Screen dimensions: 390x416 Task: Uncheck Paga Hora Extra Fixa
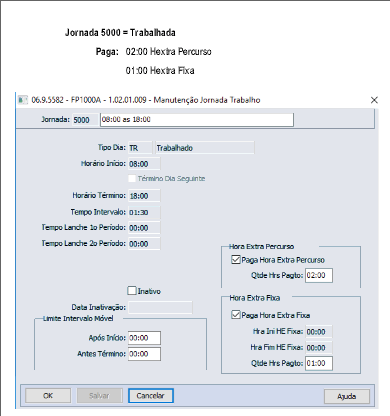click(x=236, y=315)
